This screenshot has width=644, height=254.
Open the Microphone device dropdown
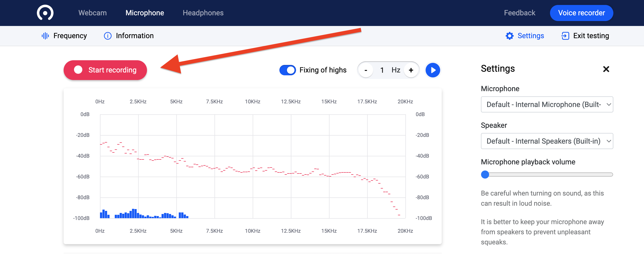tap(547, 104)
